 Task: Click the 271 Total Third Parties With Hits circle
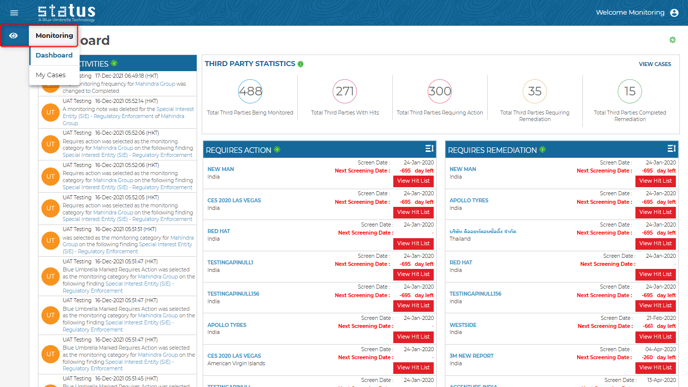pyautogui.click(x=345, y=91)
